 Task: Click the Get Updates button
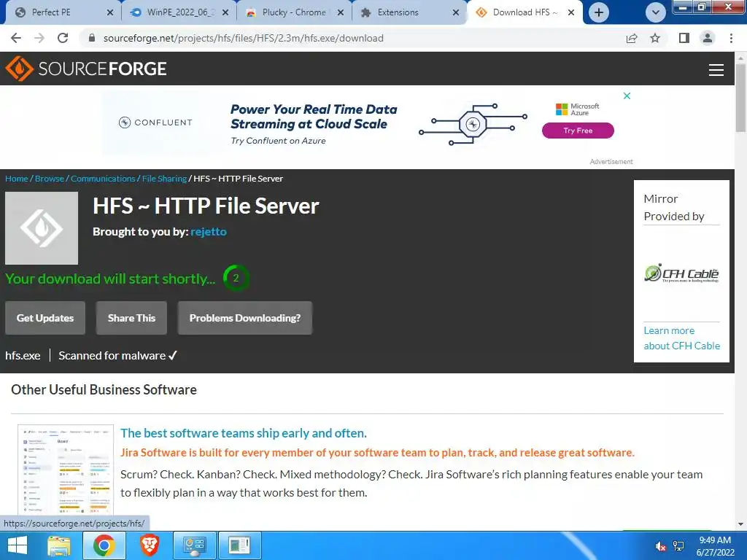pyautogui.click(x=45, y=318)
